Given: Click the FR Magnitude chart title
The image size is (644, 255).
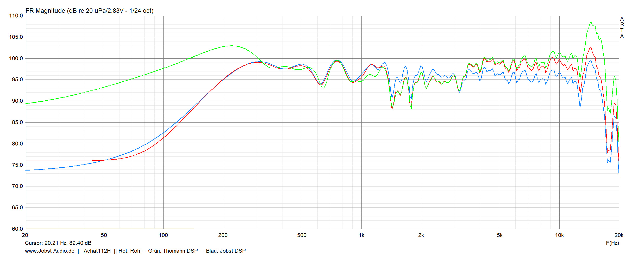Looking at the screenshot, I should 89,11.
